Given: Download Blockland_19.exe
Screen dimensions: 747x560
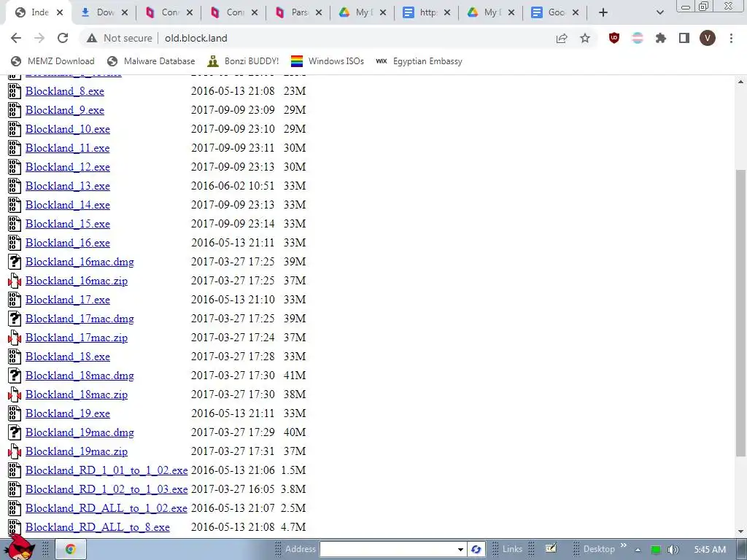Looking at the screenshot, I should (68, 413).
